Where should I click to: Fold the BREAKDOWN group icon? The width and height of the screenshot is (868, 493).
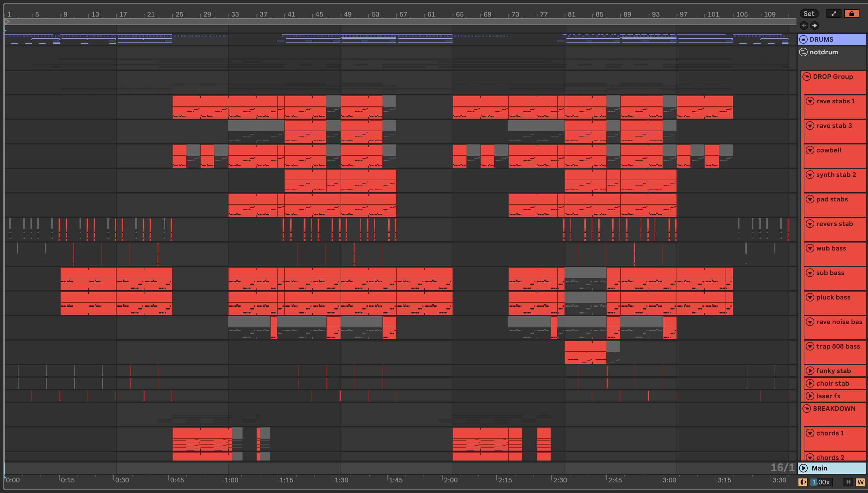pyautogui.click(x=807, y=409)
